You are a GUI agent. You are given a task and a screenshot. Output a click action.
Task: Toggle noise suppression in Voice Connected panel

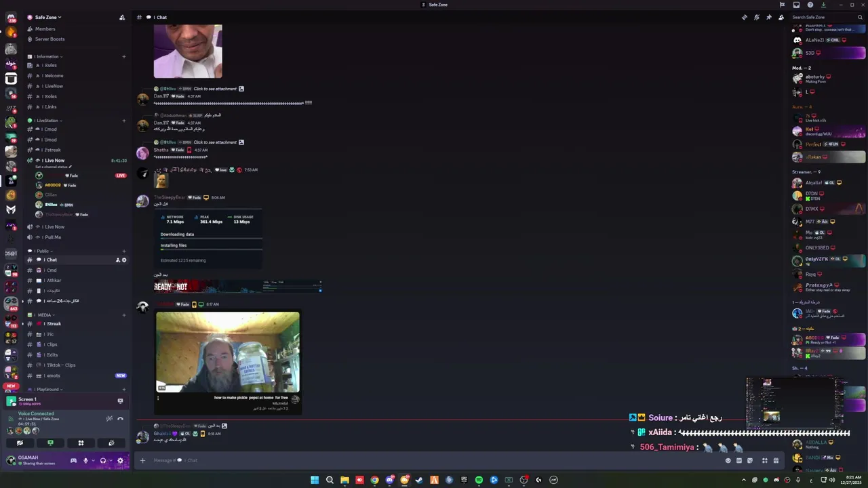click(109, 418)
